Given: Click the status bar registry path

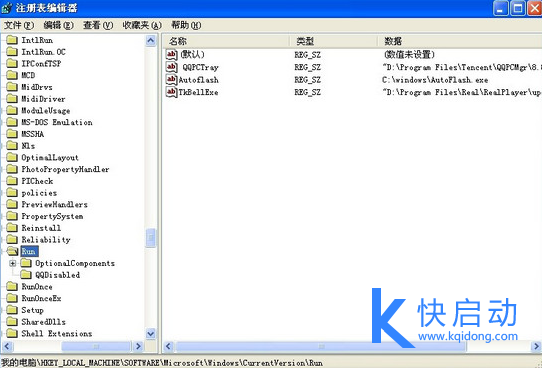Looking at the screenshot, I should click(x=162, y=363).
